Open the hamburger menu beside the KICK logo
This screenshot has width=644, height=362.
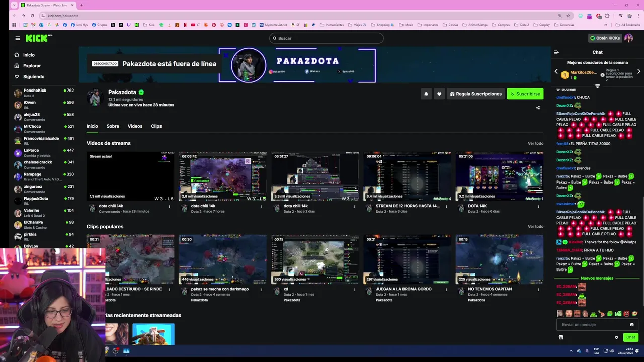click(18, 38)
